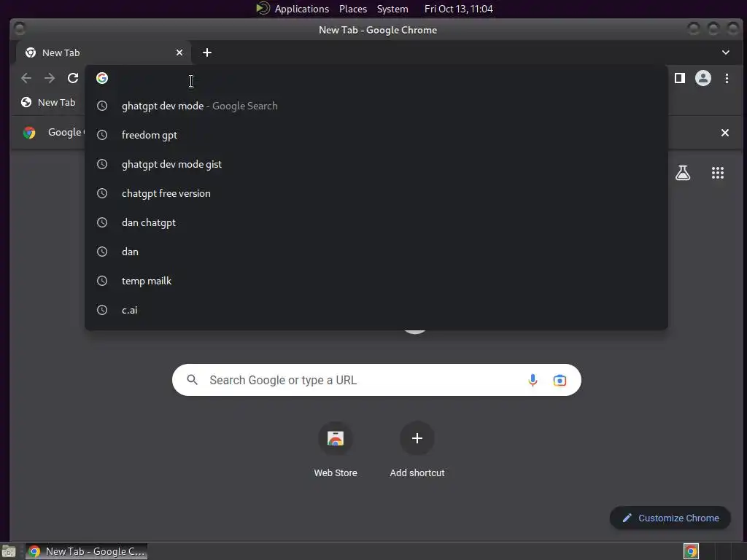The height and width of the screenshot is (560, 747).
Task: Search by image with Lens icon
Action: [560, 380]
